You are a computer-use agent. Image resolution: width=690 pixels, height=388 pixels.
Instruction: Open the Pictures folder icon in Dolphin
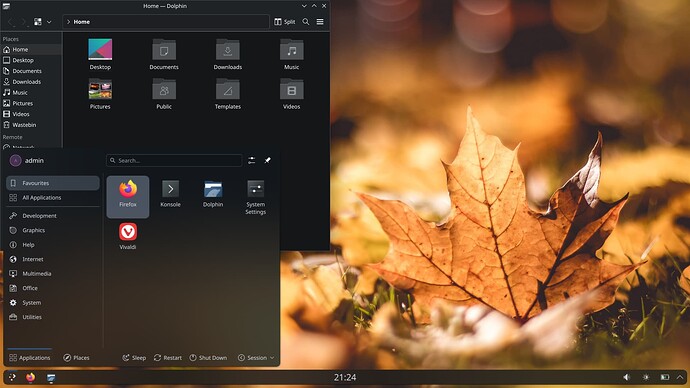pos(100,94)
